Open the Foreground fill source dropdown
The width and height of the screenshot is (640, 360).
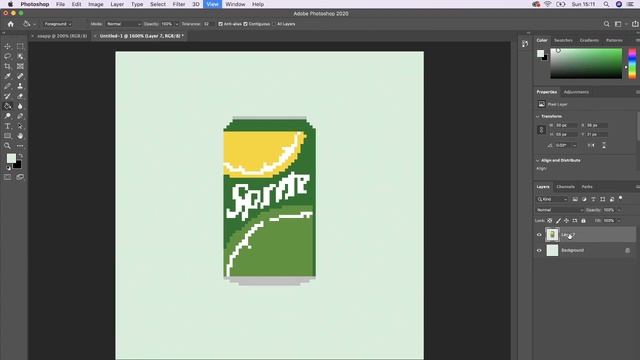coord(58,24)
